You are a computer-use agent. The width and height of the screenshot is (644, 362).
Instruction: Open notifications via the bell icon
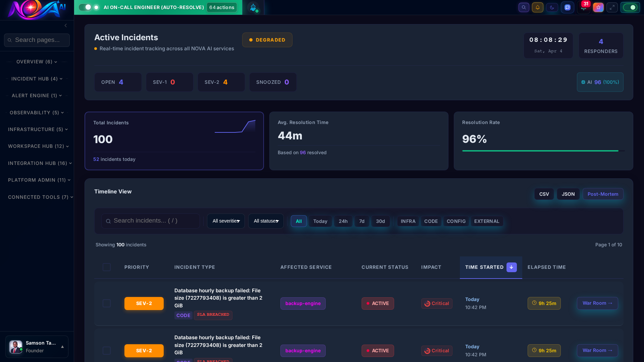point(538,7)
